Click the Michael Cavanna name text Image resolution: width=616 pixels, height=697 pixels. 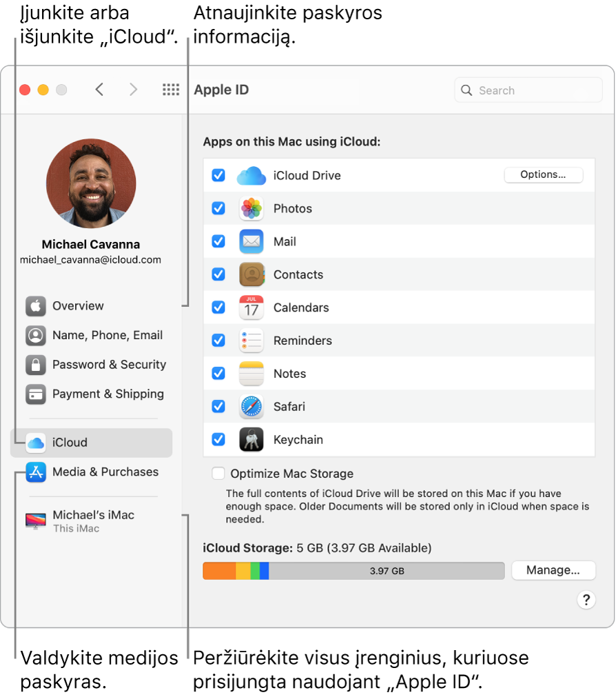(x=91, y=245)
